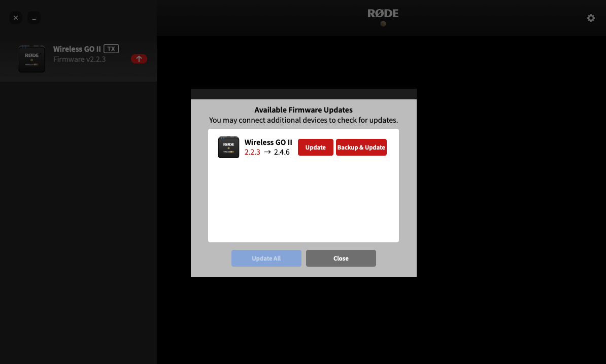
Task: Click the red firmware update arrow in sidebar
Action: (x=139, y=58)
